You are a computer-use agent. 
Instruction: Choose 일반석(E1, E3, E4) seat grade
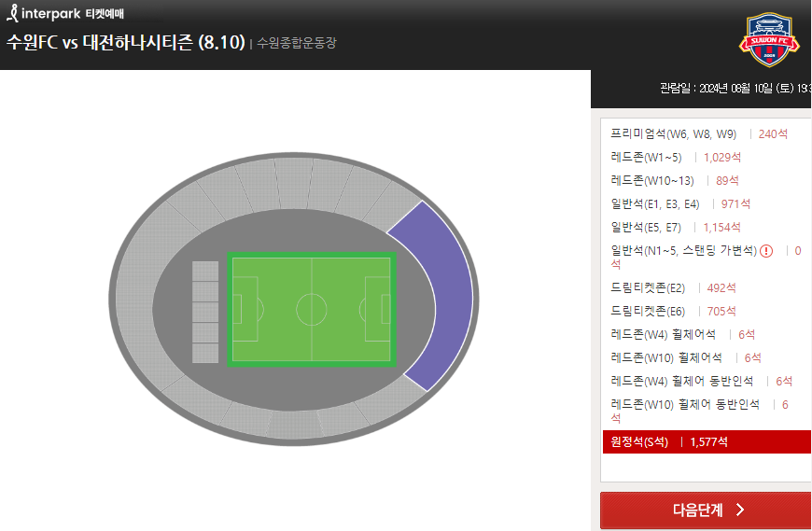pyautogui.click(x=706, y=204)
